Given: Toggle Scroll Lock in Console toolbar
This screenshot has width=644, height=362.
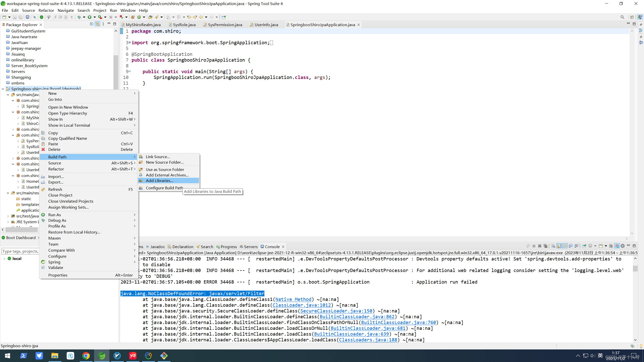Looking at the screenshot, I should [x=559, y=246].
